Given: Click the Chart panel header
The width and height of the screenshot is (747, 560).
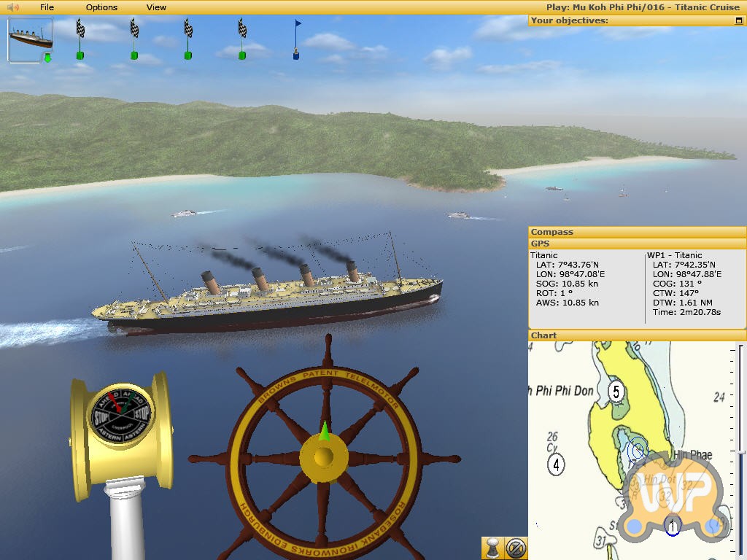Looking at the screenshot, I should pos(636,335).
